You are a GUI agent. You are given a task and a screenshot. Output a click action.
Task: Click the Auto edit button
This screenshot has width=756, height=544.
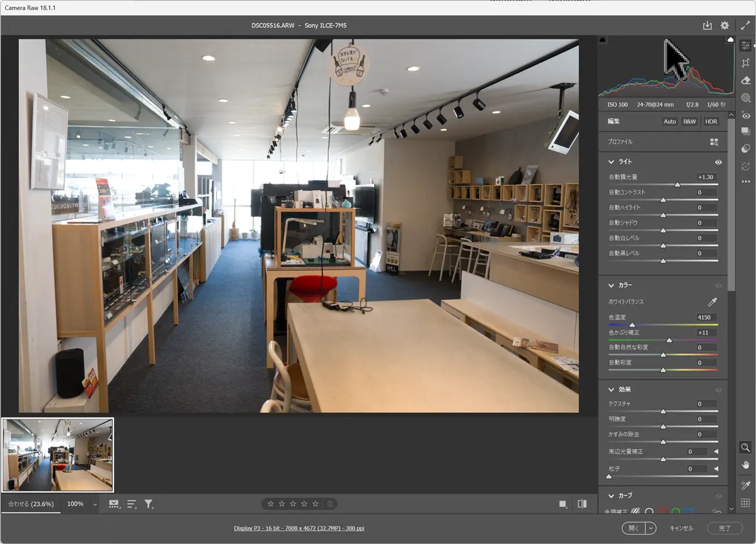click(x=670, y=122)
